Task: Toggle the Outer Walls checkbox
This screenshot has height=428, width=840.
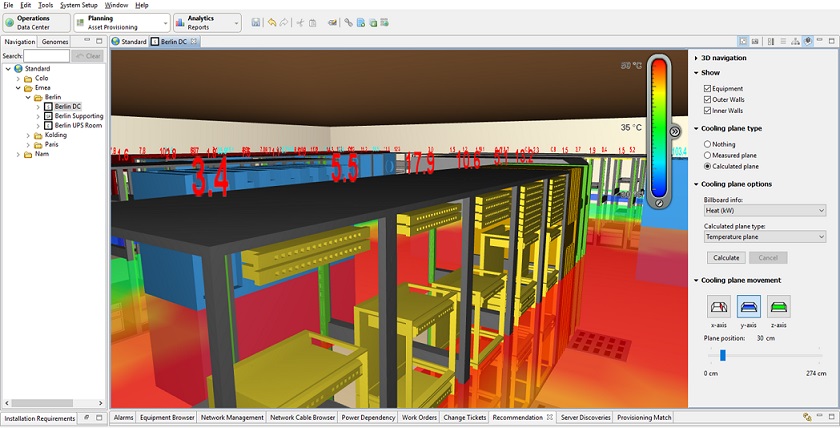Action: (x=707, y=100)
